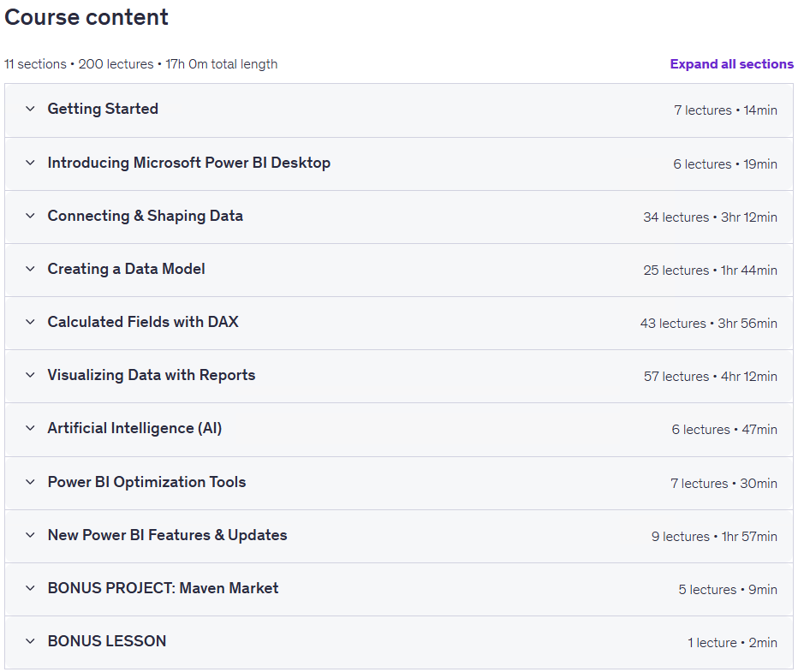Click '6 lectures • 47min' text
The height and width of the screenshot is (672, 798).
click(724, 430)
